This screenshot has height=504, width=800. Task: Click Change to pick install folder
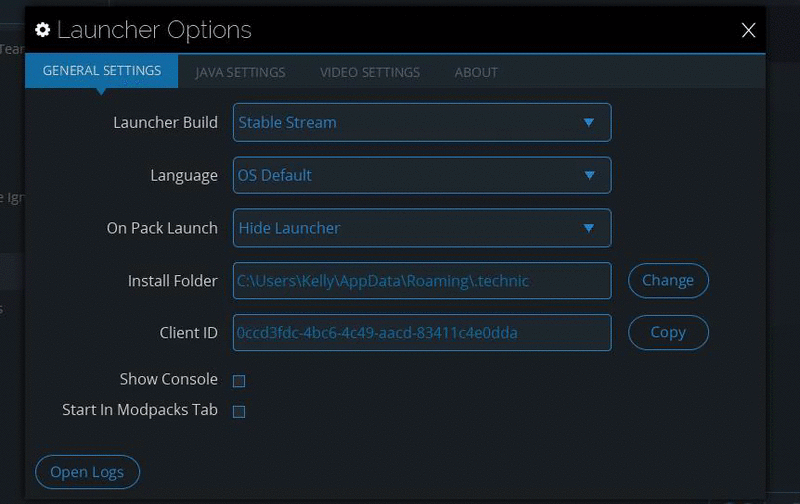pyautogui.click(x=668, y=280)
